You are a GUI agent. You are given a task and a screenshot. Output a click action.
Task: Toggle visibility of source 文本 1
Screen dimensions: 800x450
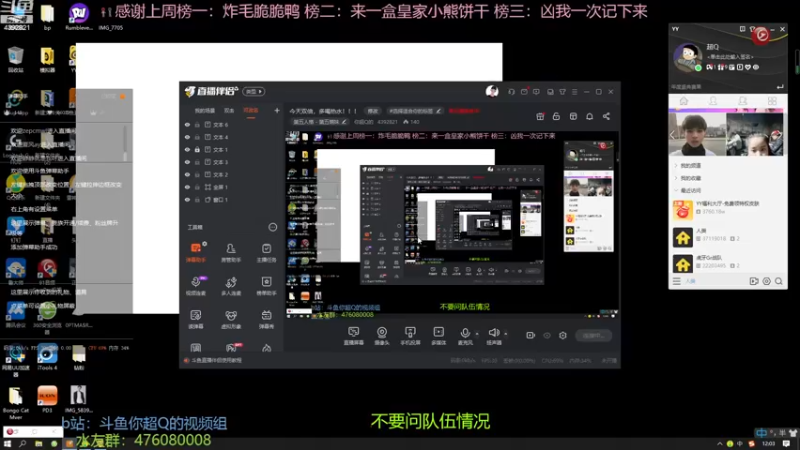coord(187,149)
